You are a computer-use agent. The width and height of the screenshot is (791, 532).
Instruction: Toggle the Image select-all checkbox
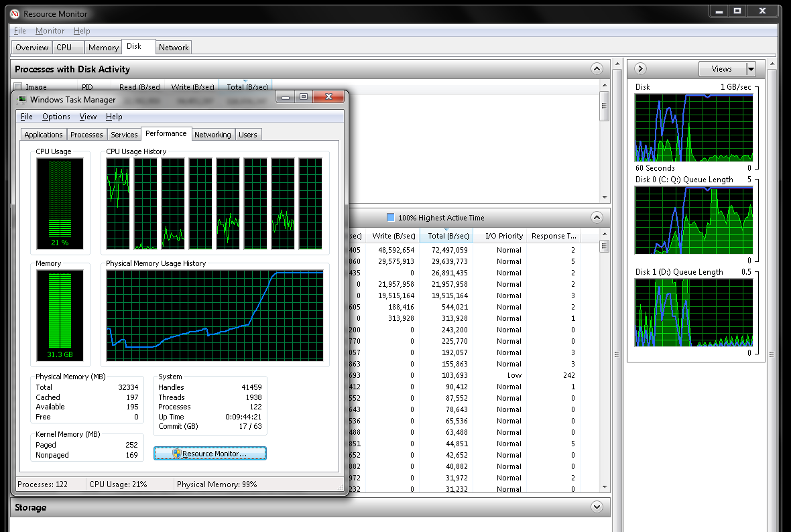pos(18,86)
